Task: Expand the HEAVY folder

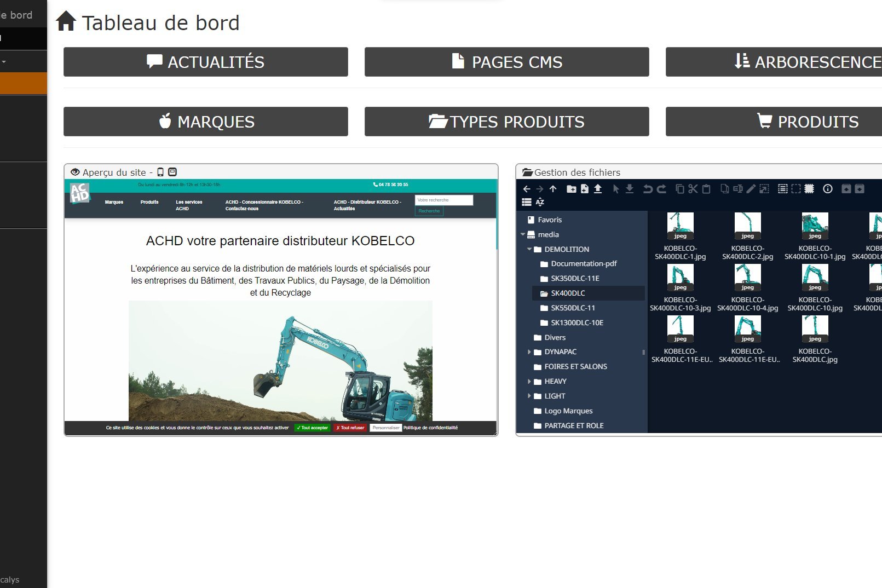Action: pos(529,382)
